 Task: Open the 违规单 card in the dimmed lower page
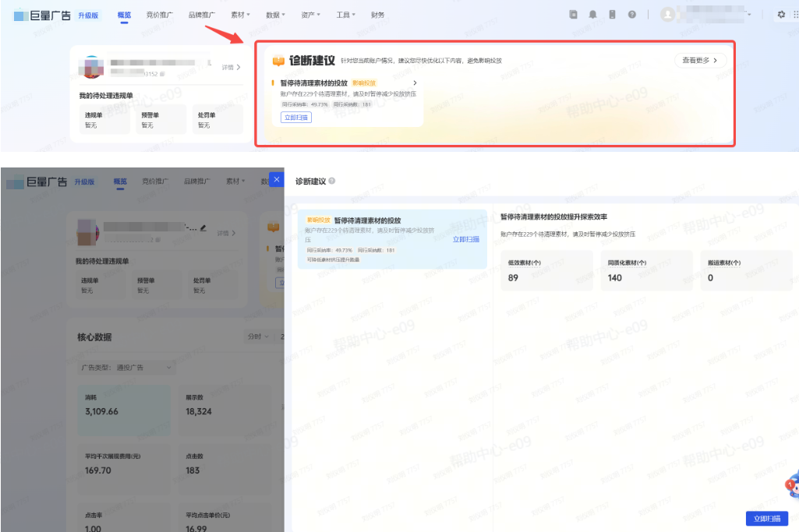[101, 285]
